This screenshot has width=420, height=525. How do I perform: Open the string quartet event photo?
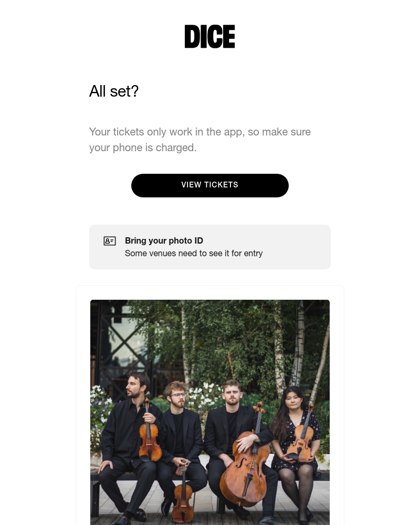209,412
